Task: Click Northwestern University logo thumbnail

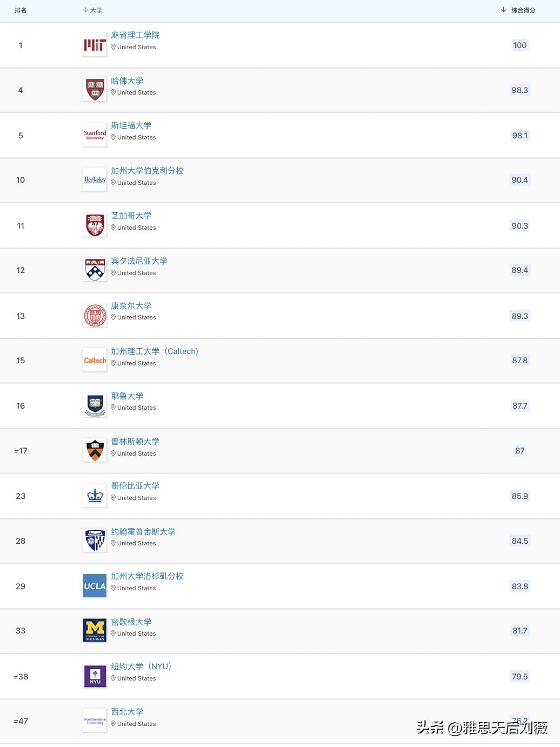Action: coord(95,721)
